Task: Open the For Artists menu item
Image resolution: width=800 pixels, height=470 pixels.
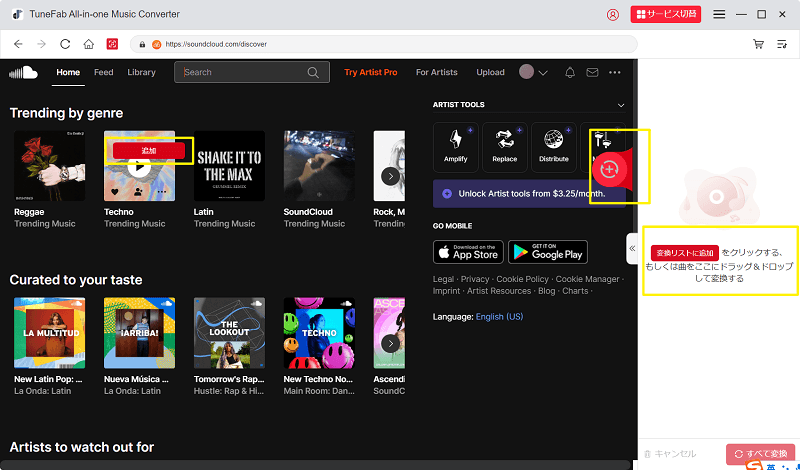Action: click(x=437, y=72)
